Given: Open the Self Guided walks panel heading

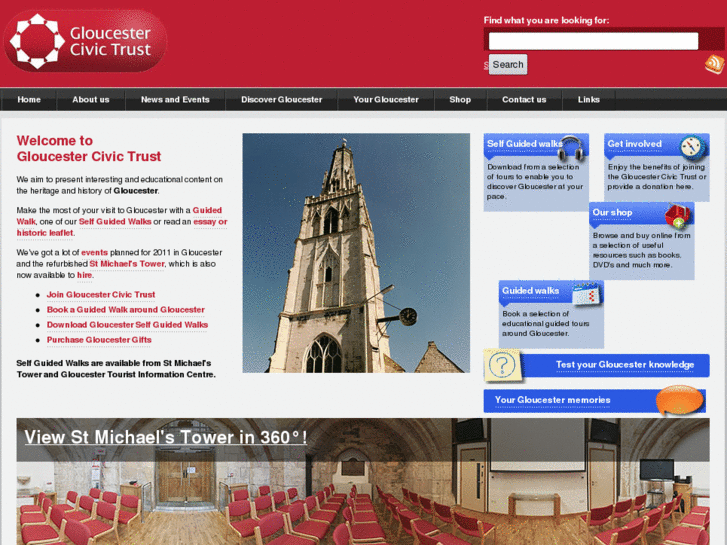Looking at the screenshot, I should pos(524,144).
